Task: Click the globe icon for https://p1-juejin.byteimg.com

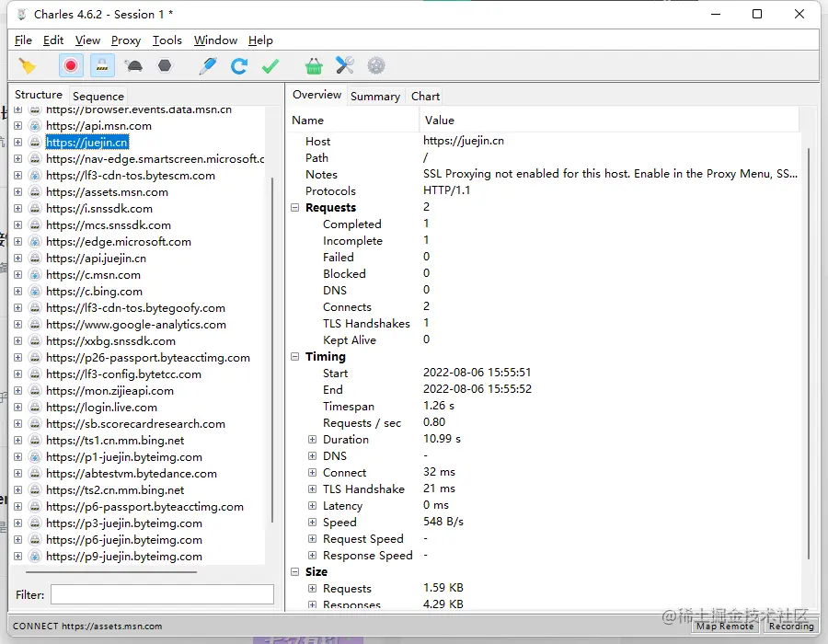Action: click(35, 456)
